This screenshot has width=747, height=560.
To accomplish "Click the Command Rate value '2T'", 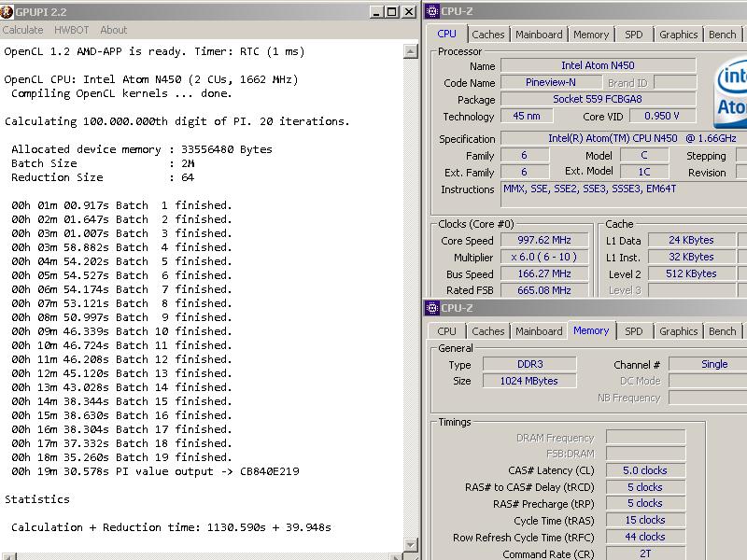I will 645,553.
